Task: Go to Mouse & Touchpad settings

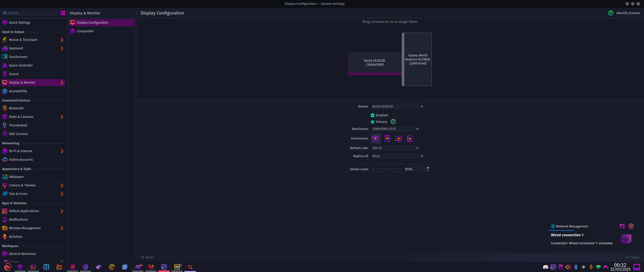Action: click(23, 40)
